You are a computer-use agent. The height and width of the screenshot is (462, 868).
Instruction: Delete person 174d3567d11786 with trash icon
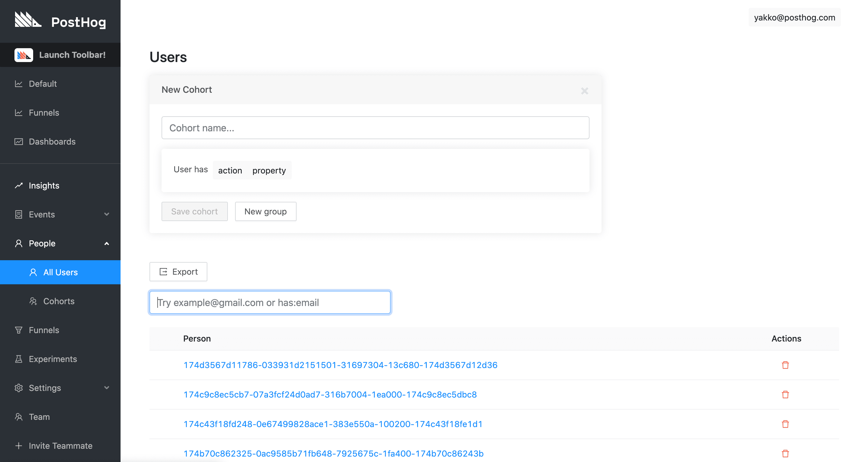pos(785,365)
